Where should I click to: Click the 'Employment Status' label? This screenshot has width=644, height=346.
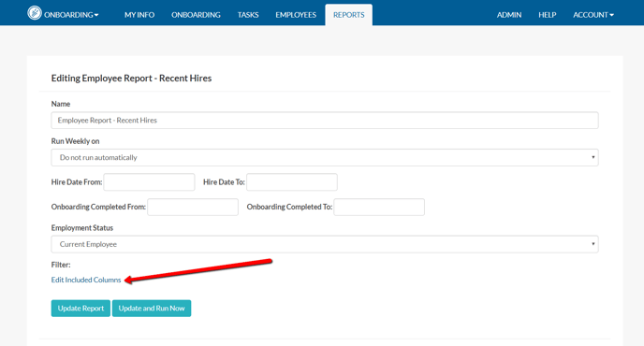pyautogui.click(x=82, y=228)
